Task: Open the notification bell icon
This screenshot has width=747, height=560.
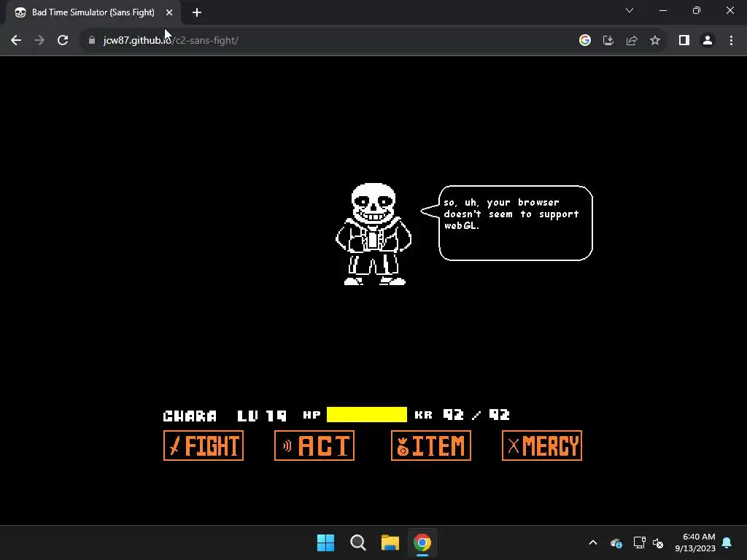Action: [727, 542]
